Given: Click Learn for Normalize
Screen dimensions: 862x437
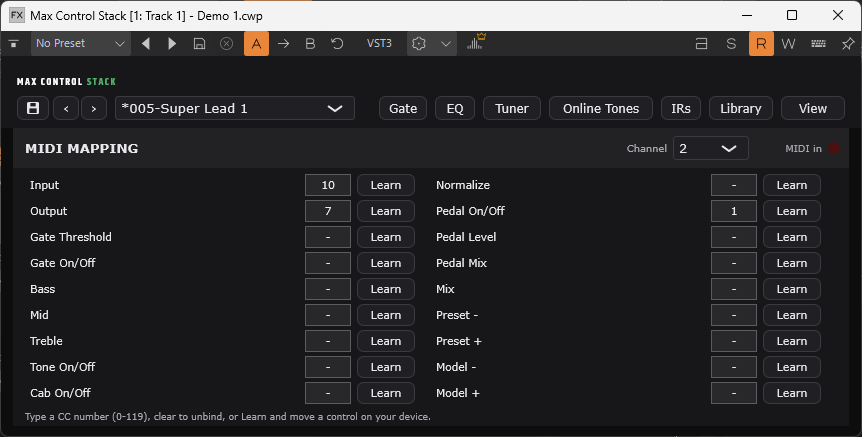Looking at the screenshot, I should 792,185.
